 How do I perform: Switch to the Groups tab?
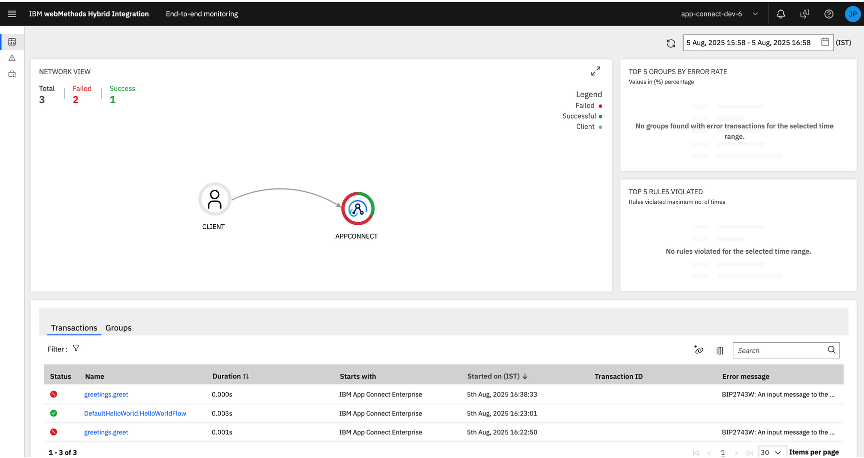pos(118,328)
